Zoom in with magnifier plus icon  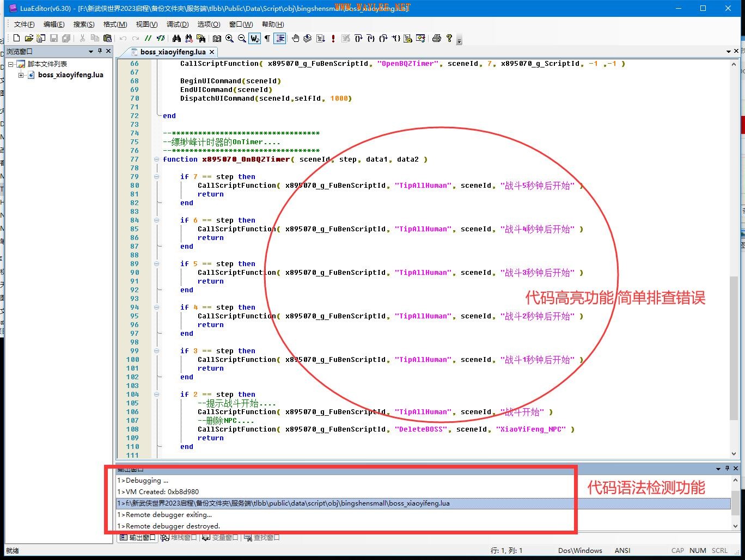pos(229,38)
